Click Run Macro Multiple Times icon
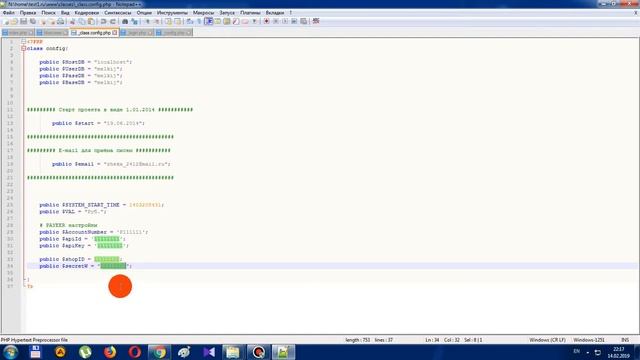This screenshot has width=640, height=360. 294,21
